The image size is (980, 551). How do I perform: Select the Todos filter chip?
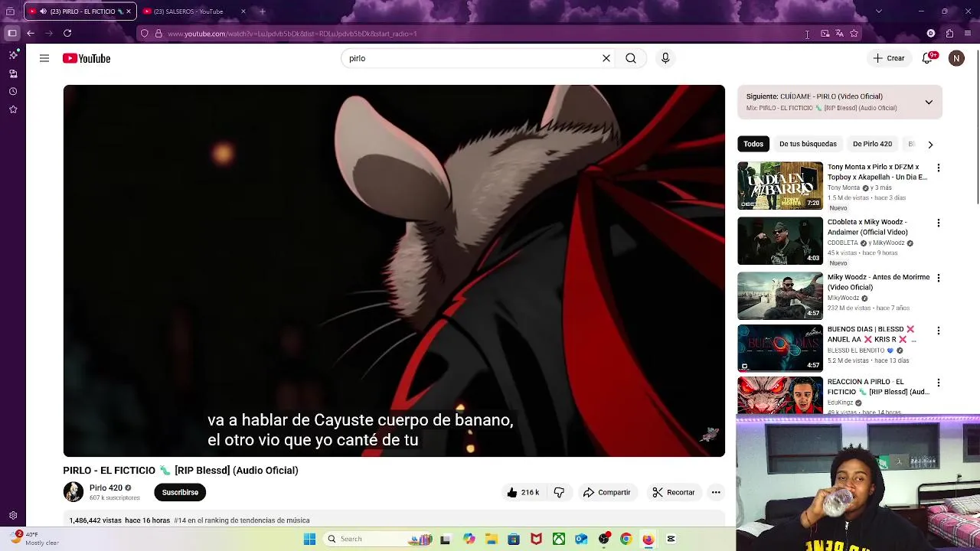(x=753, y=144)
